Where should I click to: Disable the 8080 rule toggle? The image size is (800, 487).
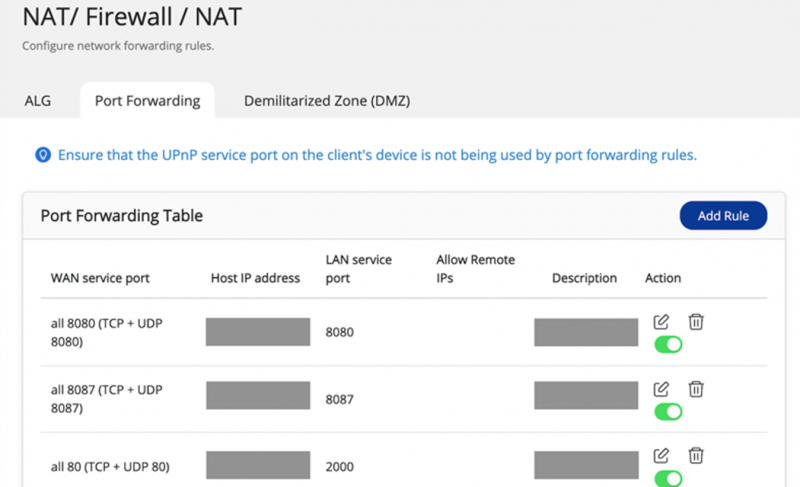(x=668, y=345)
